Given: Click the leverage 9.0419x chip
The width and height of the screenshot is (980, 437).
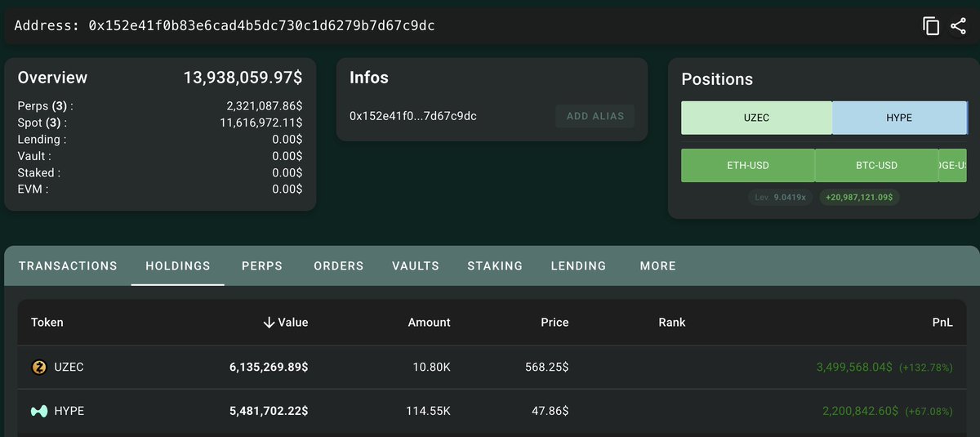Looking at the screenshot, I should pyautogui.click(x=781, y=198).
